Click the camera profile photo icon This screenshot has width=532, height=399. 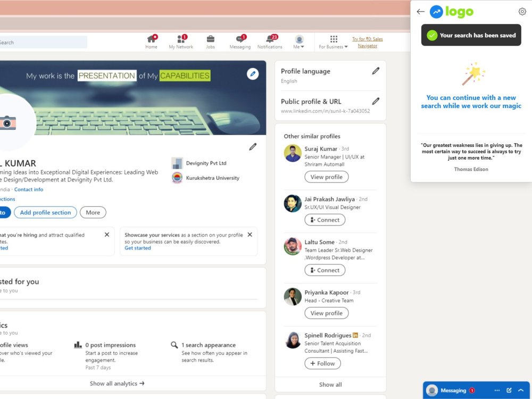(8, 122)
